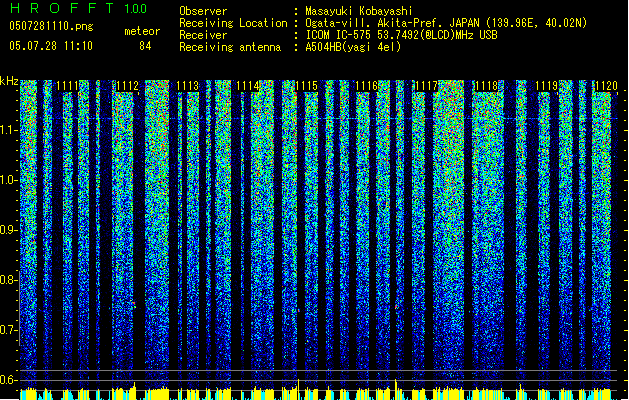Image resolution: width=629 pixels, height=400 pixels.
Task: Click the 1120 time marker
Action: (x=606, y=86)
